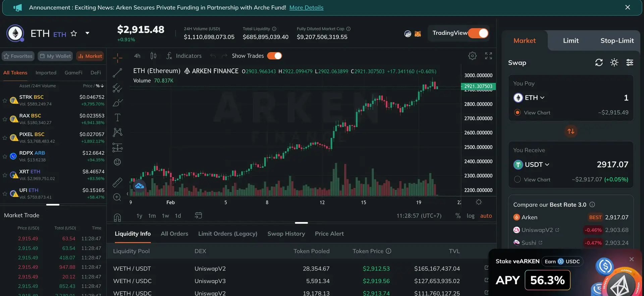This screenshot has width=644, height=296.
Task: Disable the Show Trades switch
Action: [274, 56]
